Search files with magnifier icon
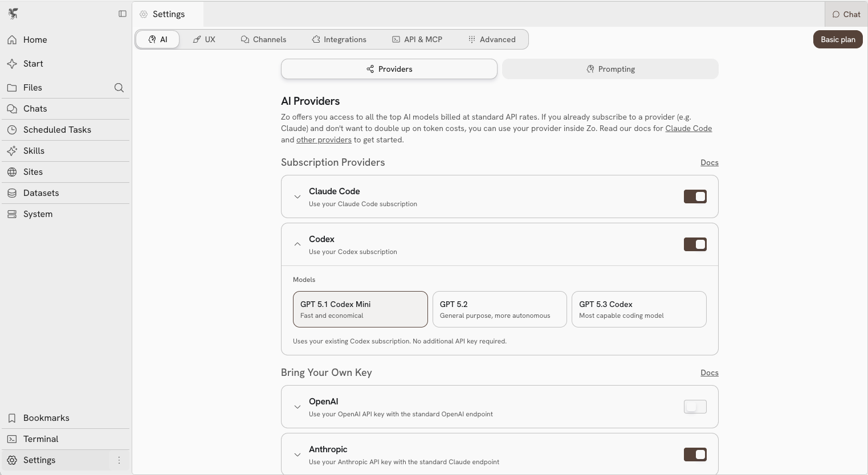The height and width of the screenshot is (475, 868). 119,88
